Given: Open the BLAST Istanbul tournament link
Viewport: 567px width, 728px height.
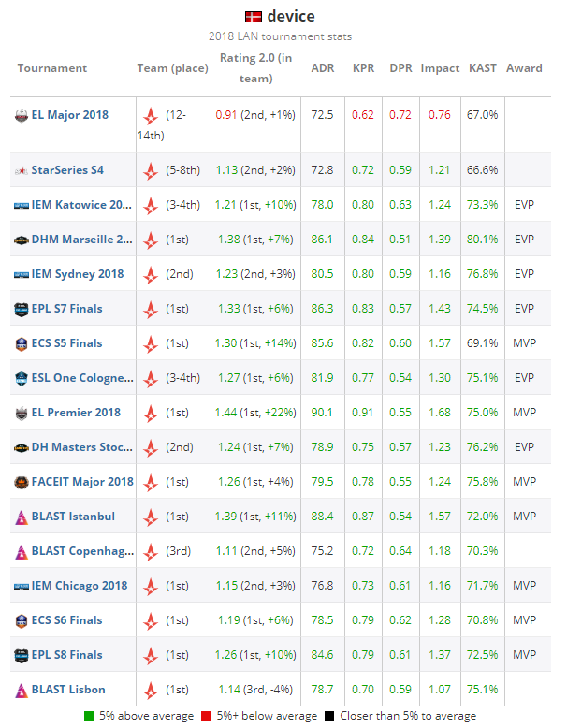Looking at the screenshot, I should [73, 517].
